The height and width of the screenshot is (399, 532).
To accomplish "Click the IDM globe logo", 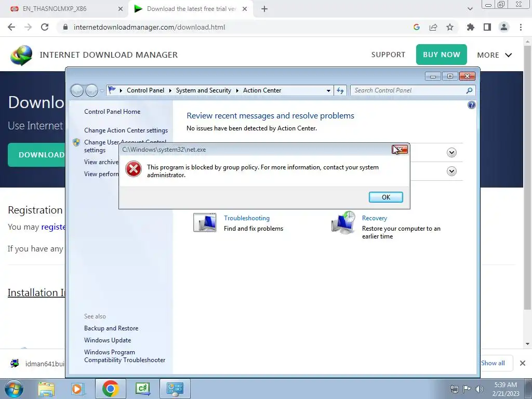I will click(x=21, y=55).
